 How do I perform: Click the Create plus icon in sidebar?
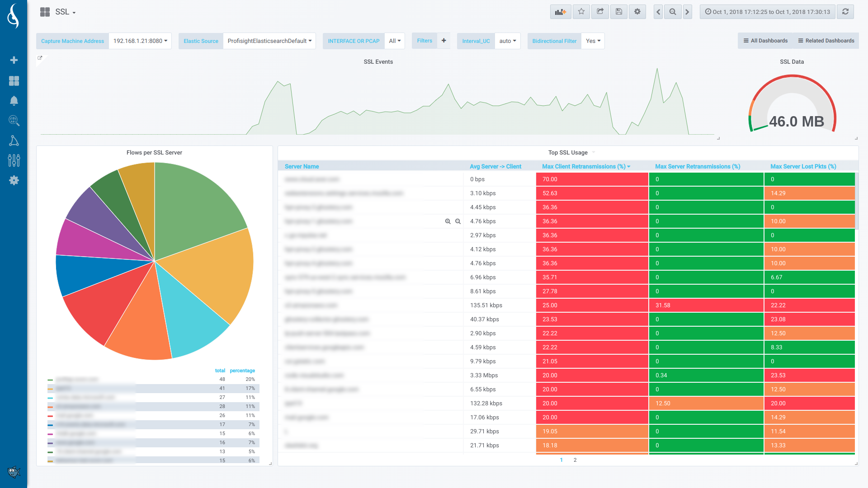click(14, 60)
